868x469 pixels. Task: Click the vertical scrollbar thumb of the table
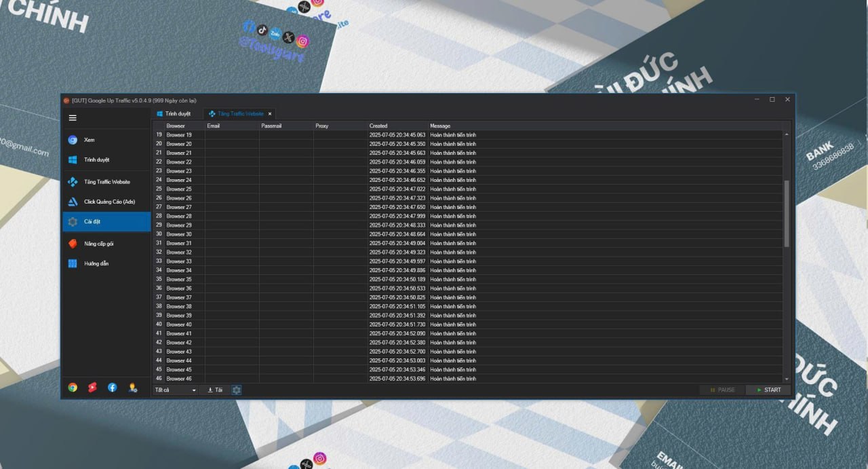click(x=787, y=214)
